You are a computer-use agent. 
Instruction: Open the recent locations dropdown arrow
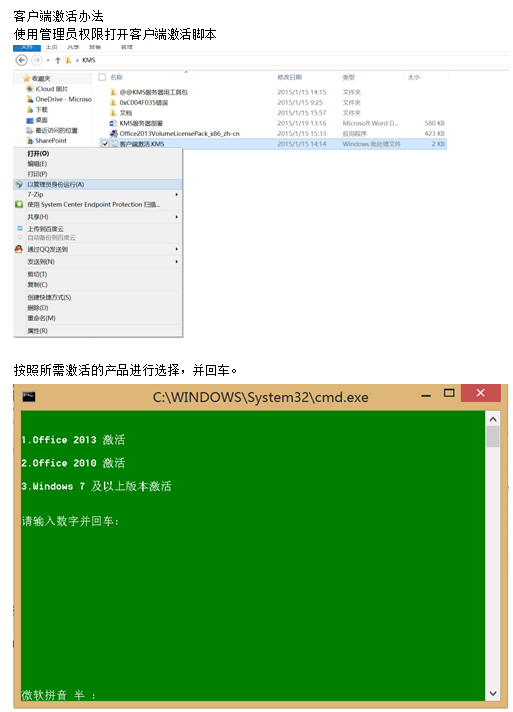(x=48, y=60)
